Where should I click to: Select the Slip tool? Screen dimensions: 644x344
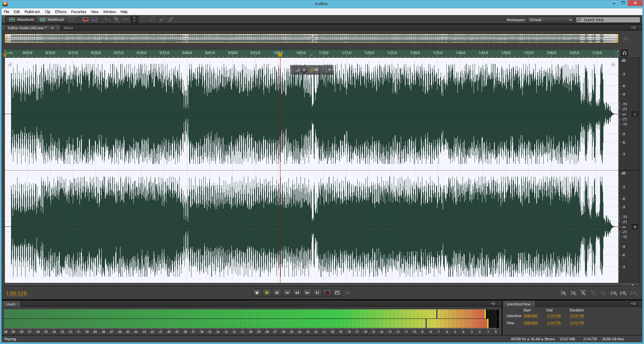click(x=125, y=19)
